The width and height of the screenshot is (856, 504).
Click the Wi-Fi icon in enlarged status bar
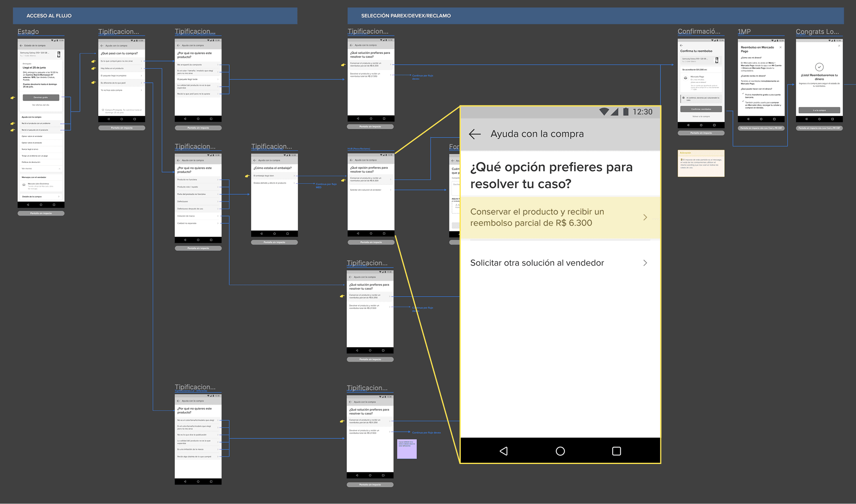[x=604, y=112]
